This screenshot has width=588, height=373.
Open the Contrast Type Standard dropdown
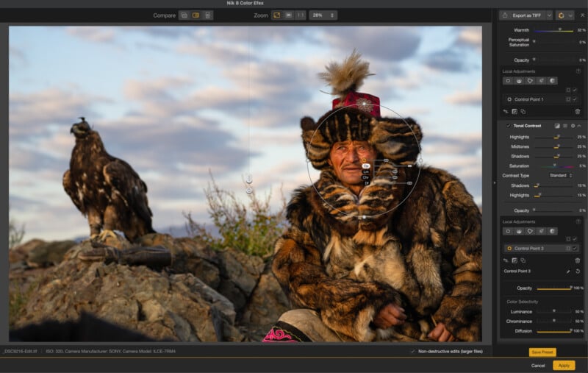tap(561, 176)
